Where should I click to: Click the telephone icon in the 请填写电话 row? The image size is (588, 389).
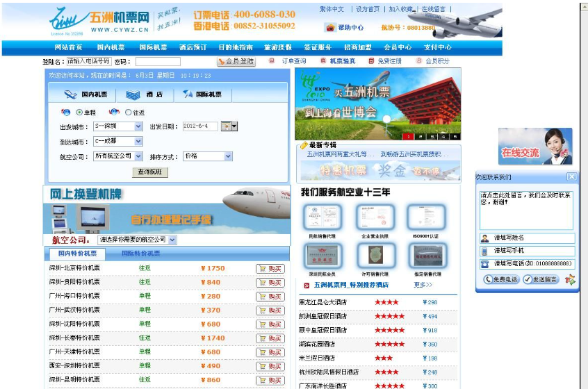(485, 264)
